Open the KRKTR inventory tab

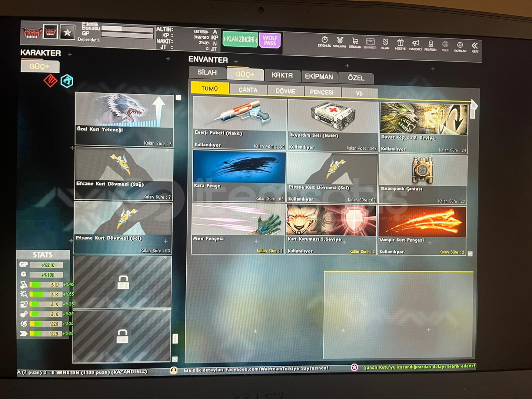click(x=282, y=75)
